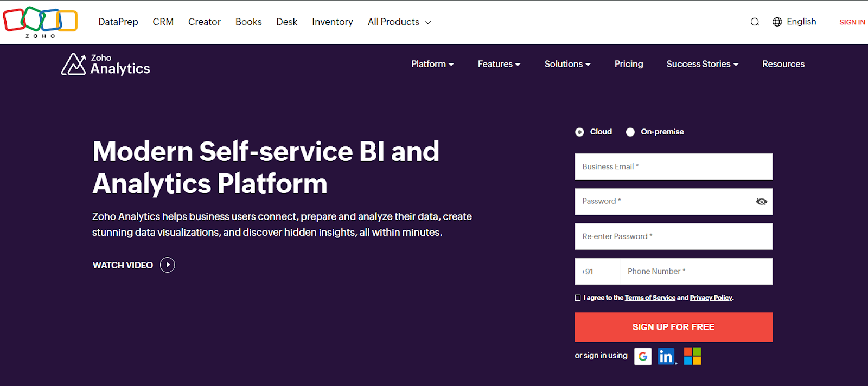Toggle password visibility eye icon
This screenshot has width=868, height=386.
pyautogui.click(x=761, y=202)
